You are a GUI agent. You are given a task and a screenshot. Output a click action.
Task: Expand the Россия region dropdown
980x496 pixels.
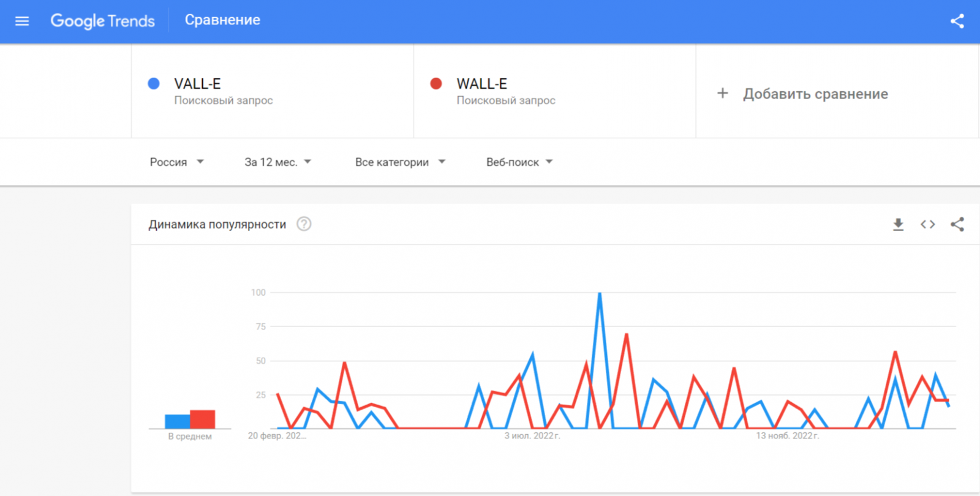coord(176,162)
